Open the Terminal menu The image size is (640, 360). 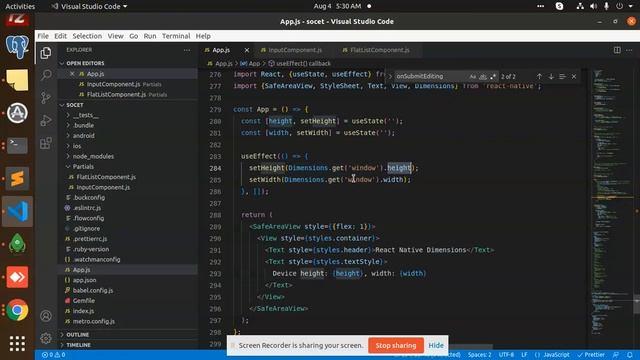[x=176, y=36]
